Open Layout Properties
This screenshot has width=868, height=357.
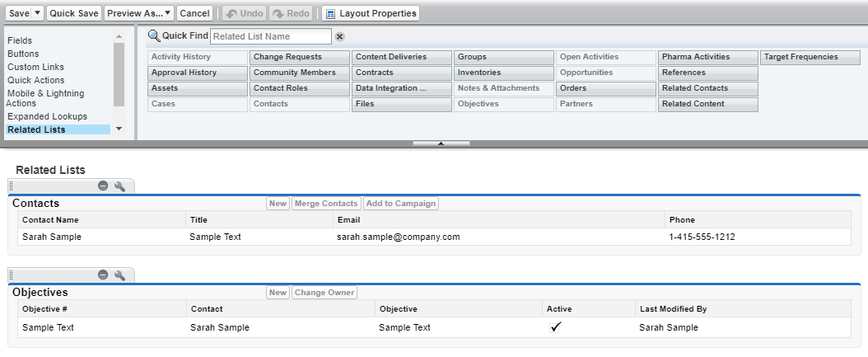(371, 13)
